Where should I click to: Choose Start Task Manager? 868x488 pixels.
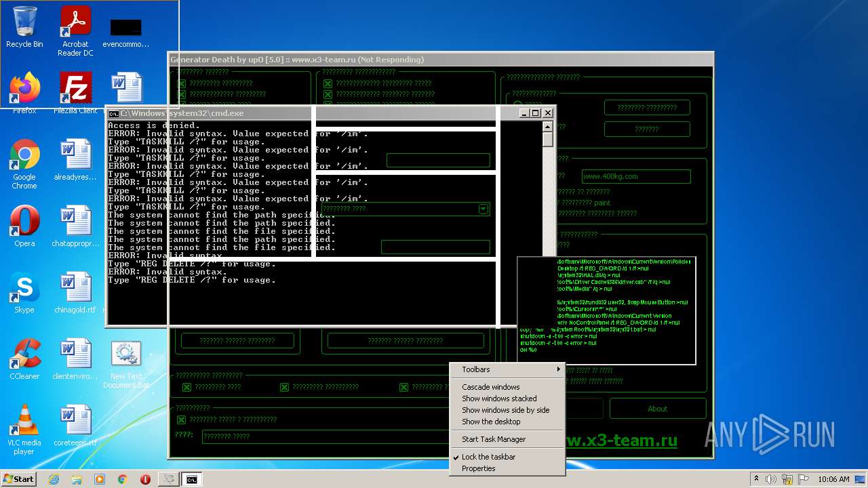(x=494, y=439)
